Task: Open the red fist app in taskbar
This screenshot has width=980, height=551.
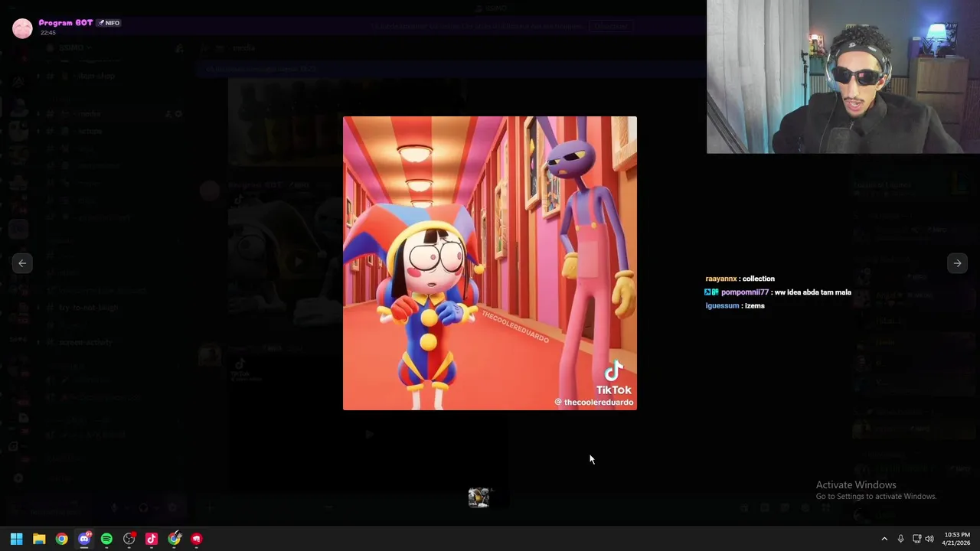Action: 197,539
